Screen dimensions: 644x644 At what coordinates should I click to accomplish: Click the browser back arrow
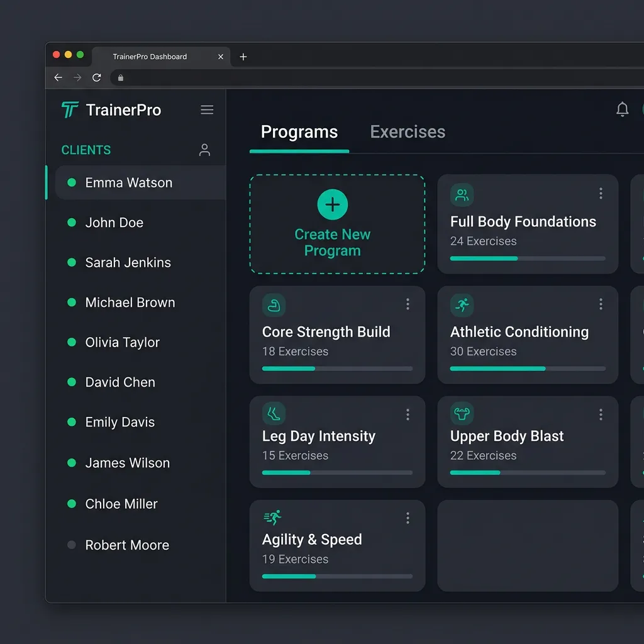[x=58, y=77]
